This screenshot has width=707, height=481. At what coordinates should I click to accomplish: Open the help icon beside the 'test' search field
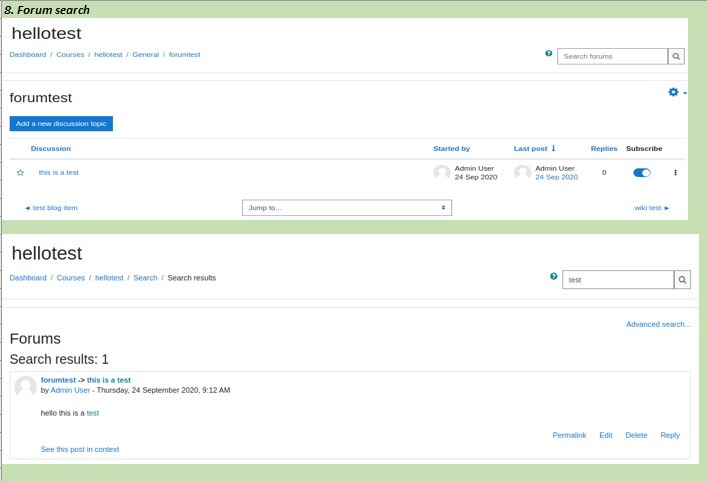coord(554,276)
